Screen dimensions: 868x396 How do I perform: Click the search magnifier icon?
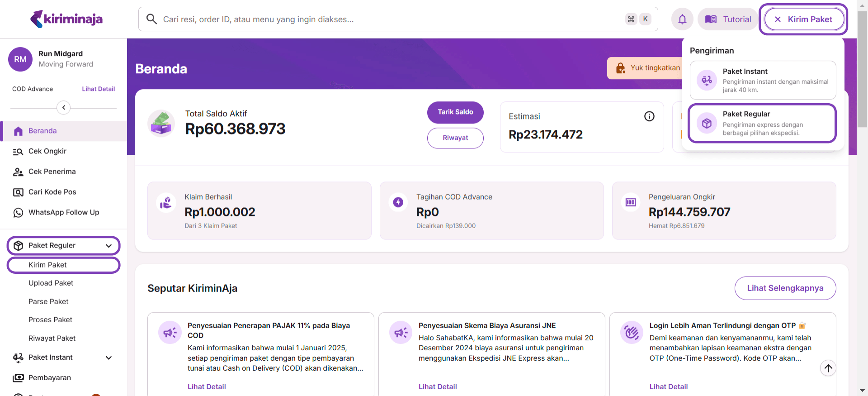(152, 19)
